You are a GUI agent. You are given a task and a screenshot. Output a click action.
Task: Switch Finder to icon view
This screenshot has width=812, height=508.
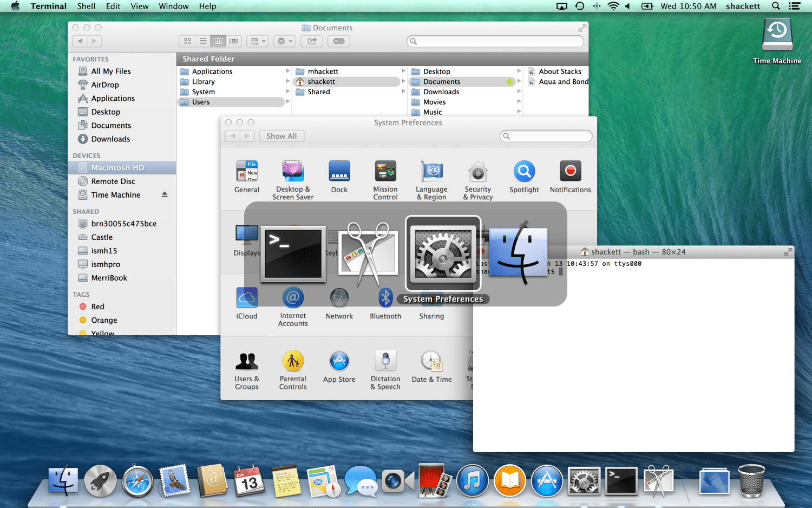(187, 41)
